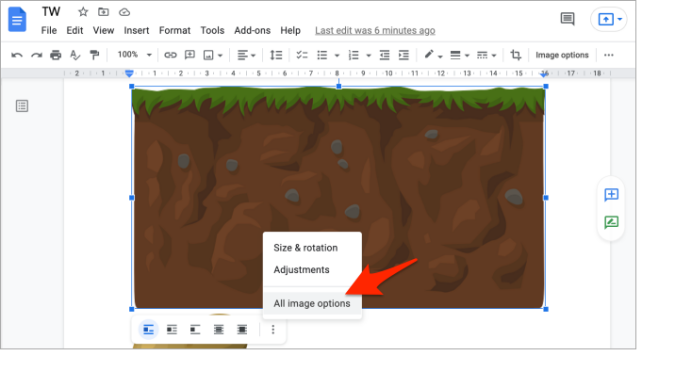Expand bulleted list style dropdown
Image resolution: width=675 pixels, height=388 pixels.
pyautogui.click(x=337, y=56)
